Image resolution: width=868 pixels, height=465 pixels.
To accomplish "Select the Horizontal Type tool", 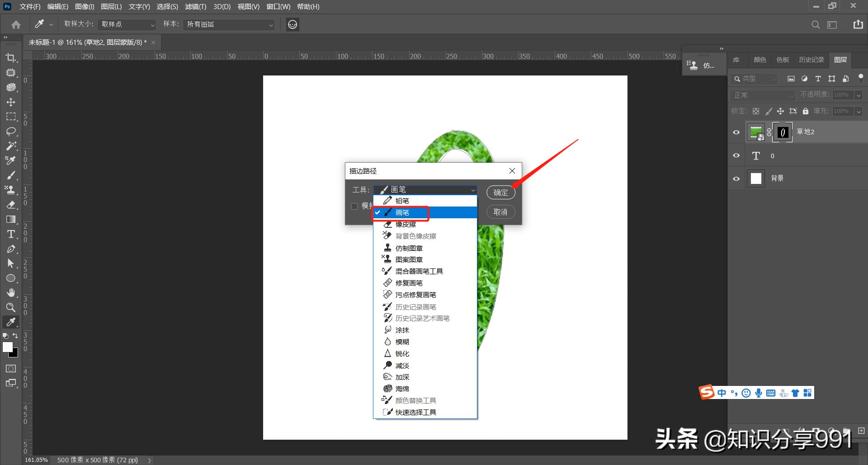I will [11, 234].
